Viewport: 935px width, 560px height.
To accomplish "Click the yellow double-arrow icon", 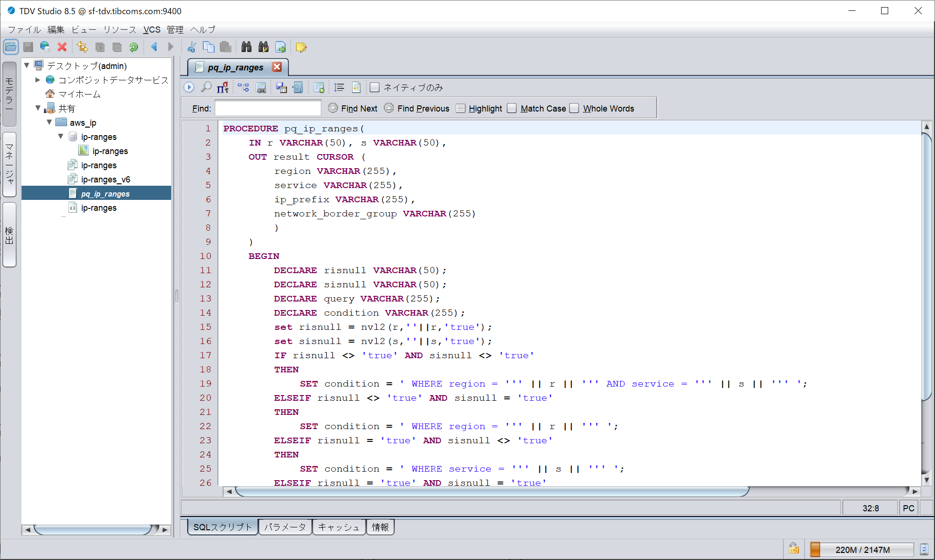I will (82, 47).
